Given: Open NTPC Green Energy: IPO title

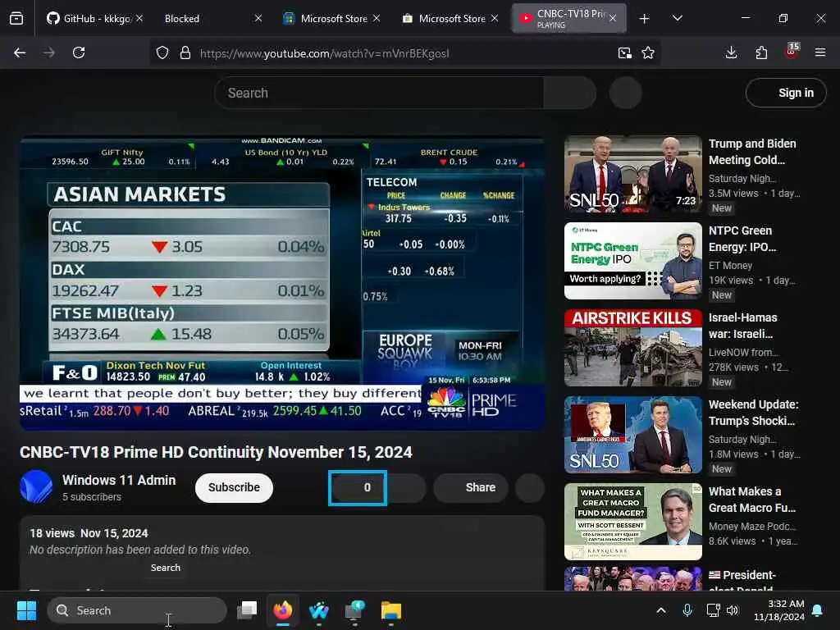Looking at the screenshot, I should pos(742,239).
